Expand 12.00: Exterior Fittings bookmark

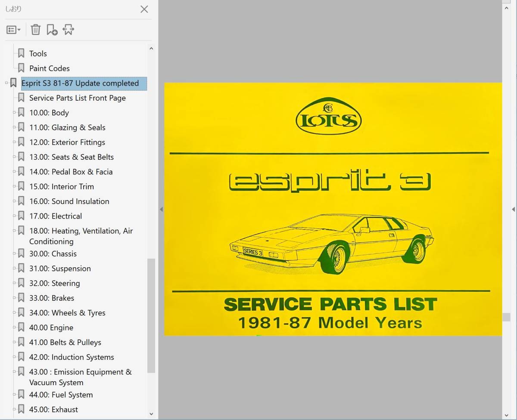[x=14, y=142]
